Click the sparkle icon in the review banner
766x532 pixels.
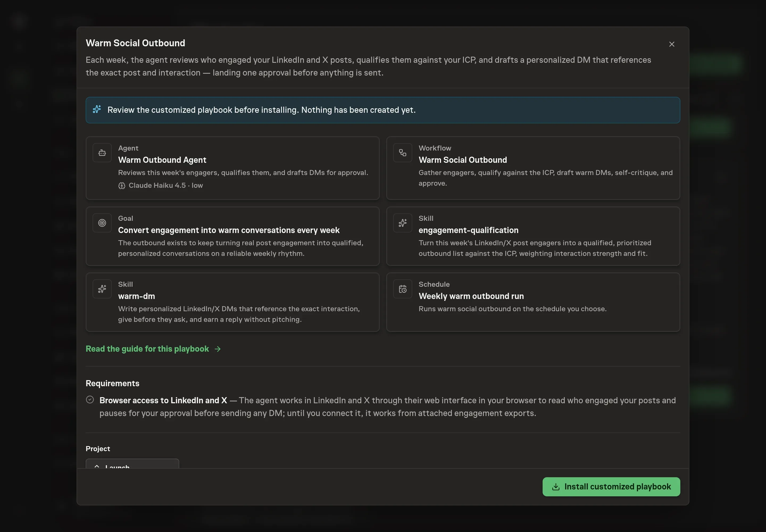97,109
